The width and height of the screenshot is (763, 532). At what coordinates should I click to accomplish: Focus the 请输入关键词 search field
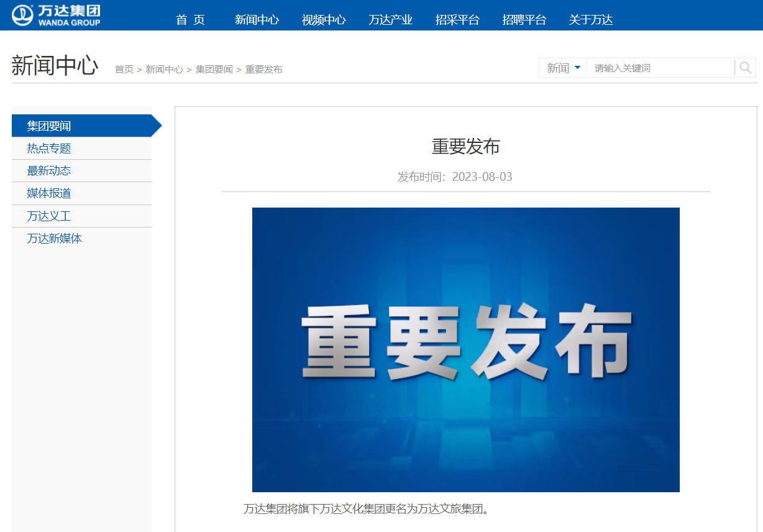[x=661, y=68]
